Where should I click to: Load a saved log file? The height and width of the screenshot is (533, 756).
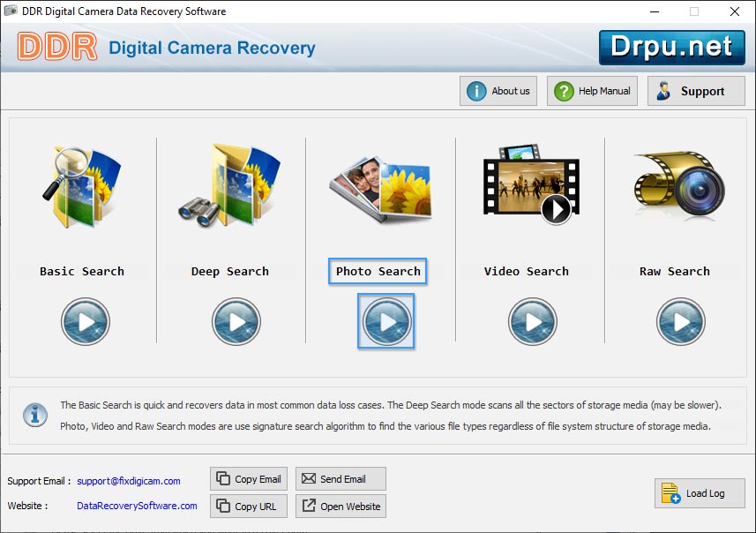click(700, 493)
